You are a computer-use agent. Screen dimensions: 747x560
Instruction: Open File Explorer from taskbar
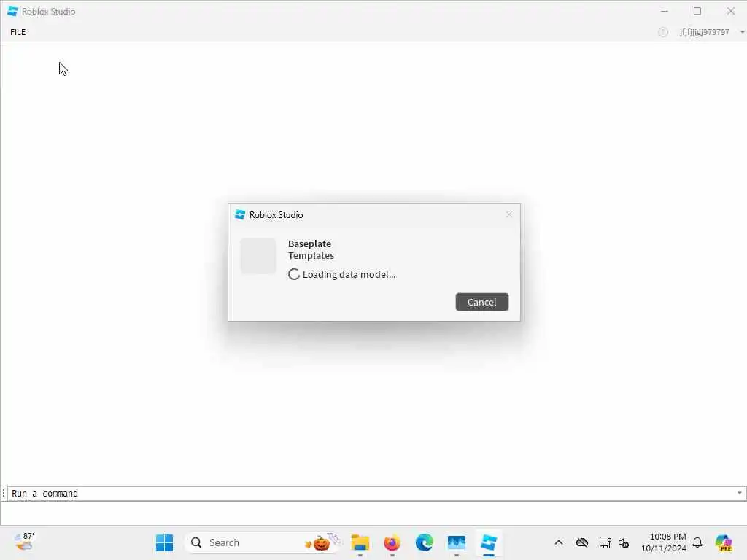pos(360,542)
